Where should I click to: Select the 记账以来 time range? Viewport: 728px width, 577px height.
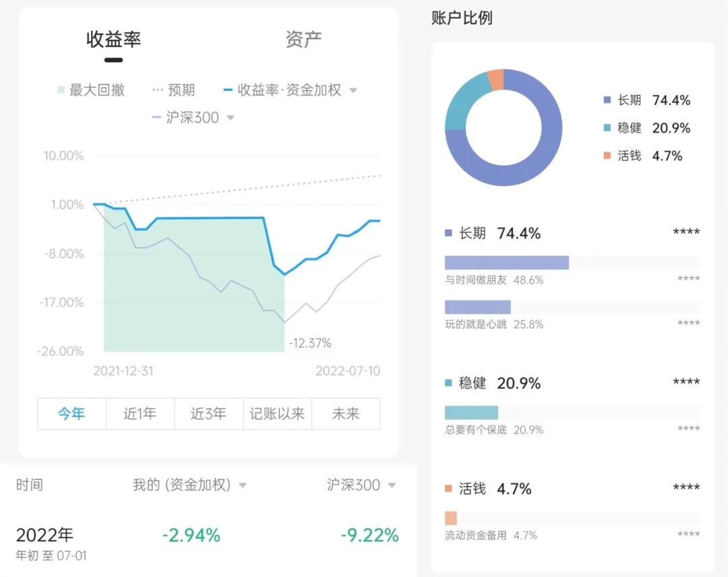click(x=278, y=414)
